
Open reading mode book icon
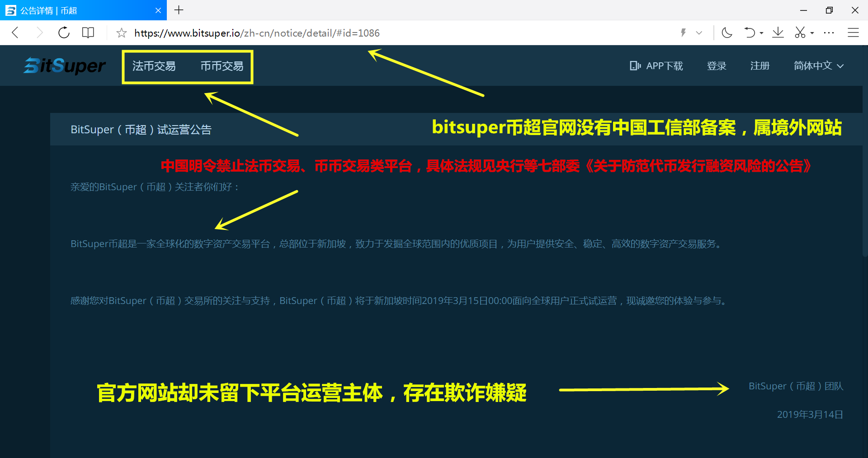point(88,33)
